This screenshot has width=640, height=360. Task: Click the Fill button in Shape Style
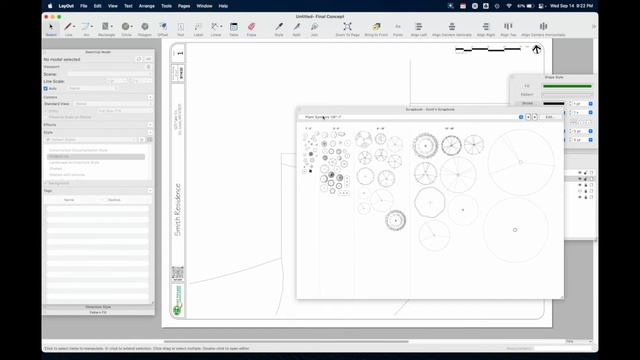[527, 86]
